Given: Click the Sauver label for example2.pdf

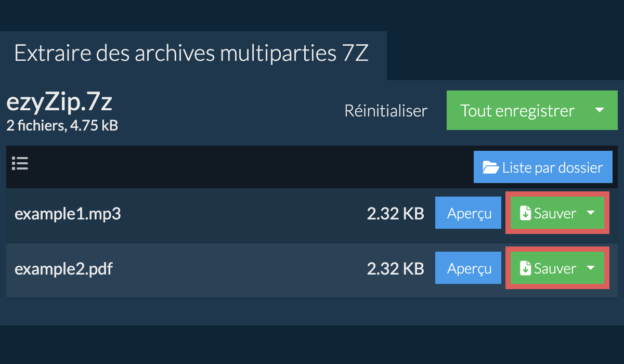Looking at the screenshot, I should [555, 268].
